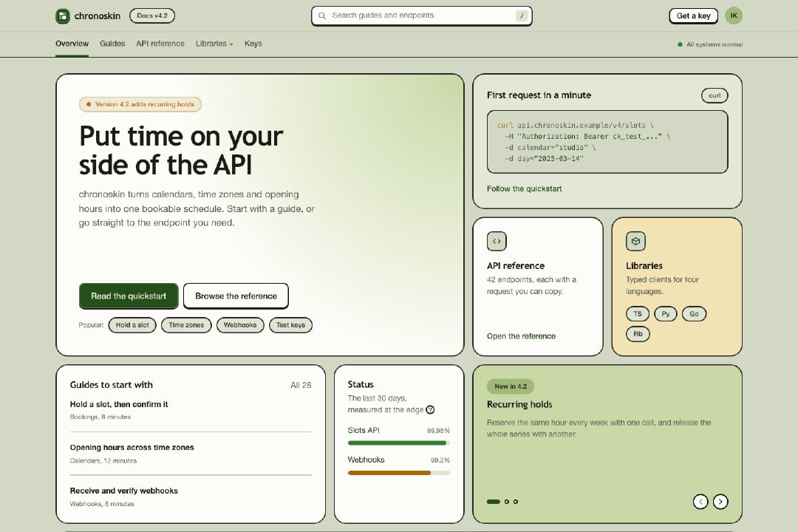Click the slash shortcut key badge
798x532 pixels.
[x=522, y=16]
